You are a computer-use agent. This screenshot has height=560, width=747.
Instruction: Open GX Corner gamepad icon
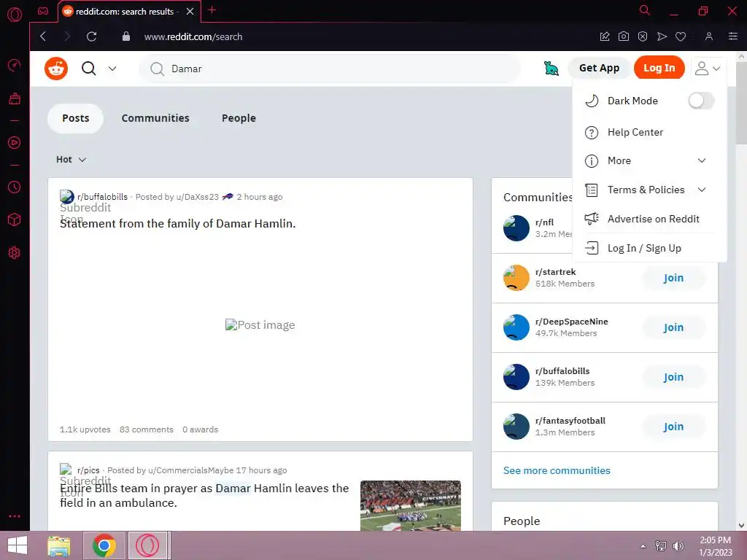point(43,11)
